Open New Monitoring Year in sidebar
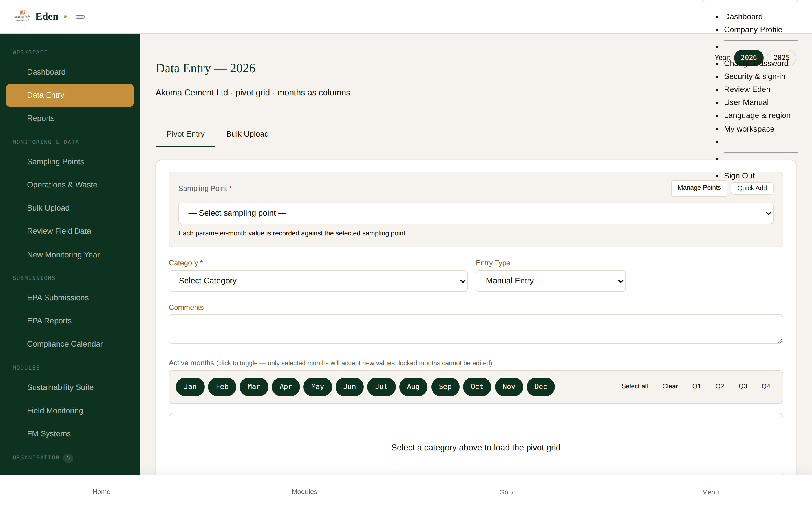The width and height of the screenshot is (812, 508). [70, 255]
